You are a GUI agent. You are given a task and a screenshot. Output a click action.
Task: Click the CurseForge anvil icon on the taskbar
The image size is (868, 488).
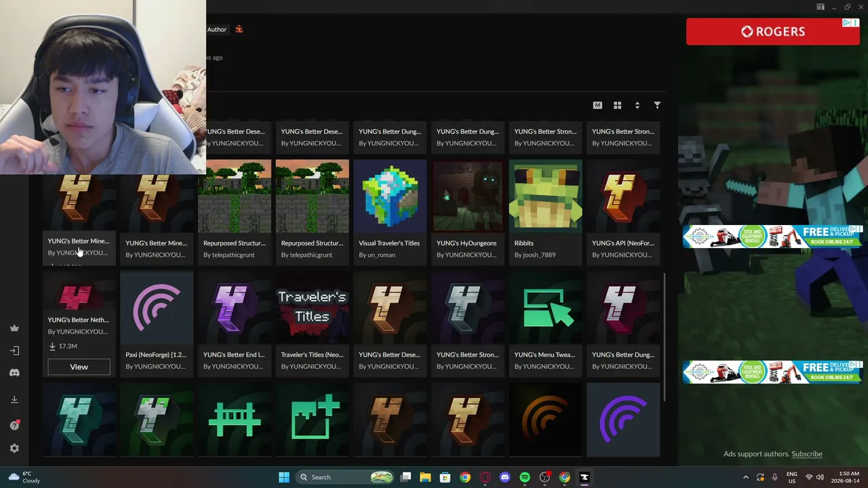click(585, 477)
